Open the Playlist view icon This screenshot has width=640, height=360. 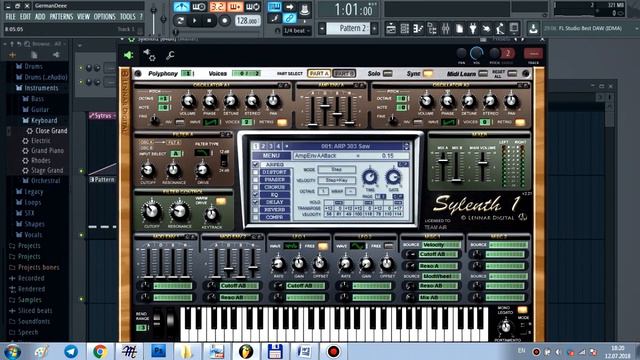tap(391, 29)
